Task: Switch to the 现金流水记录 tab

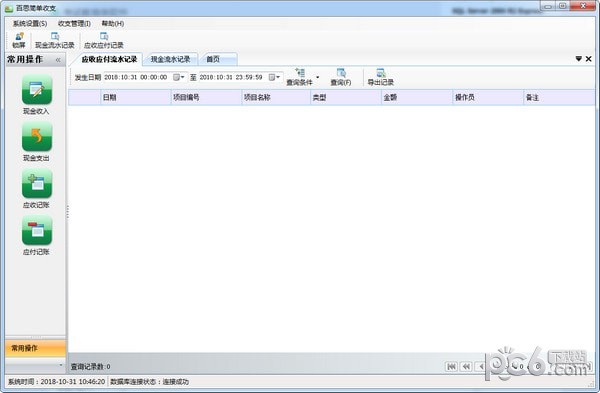Action: coord(170,59)
